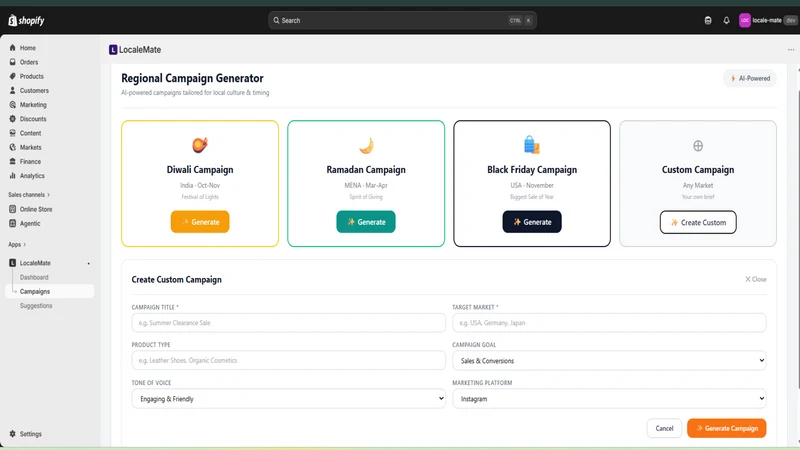Open the Agentic channel icon
Viewport: 800px width, 450px height.
13,223
